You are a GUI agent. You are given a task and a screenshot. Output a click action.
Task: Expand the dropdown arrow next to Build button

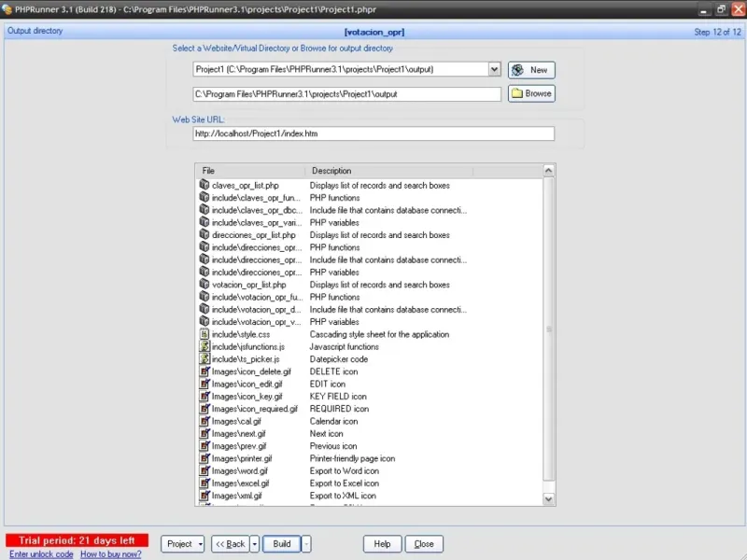[x=306, y=544]
